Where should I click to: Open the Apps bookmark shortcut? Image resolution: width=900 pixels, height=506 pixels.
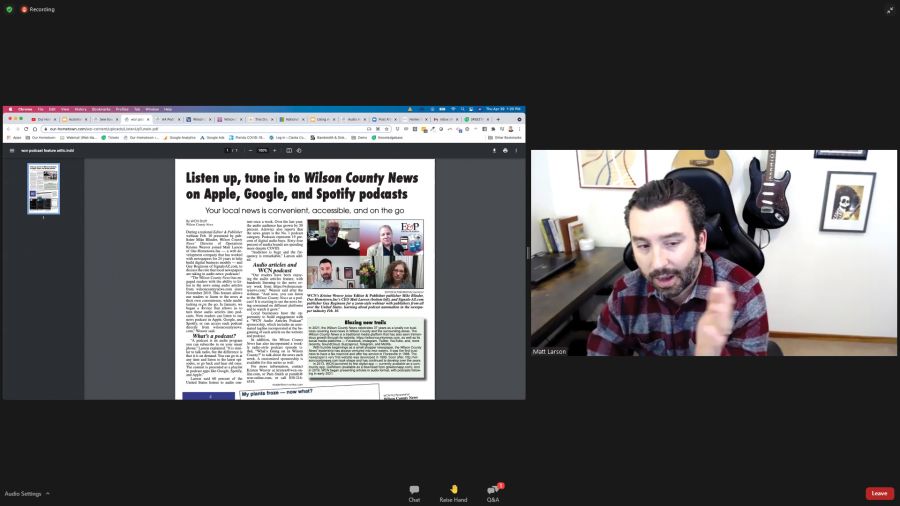tap(14, 138)
